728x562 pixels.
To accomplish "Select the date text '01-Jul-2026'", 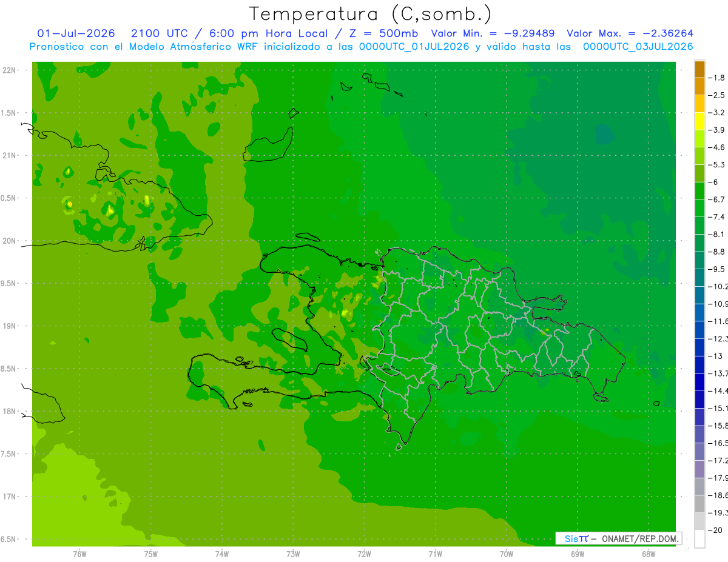I will 78,33.
